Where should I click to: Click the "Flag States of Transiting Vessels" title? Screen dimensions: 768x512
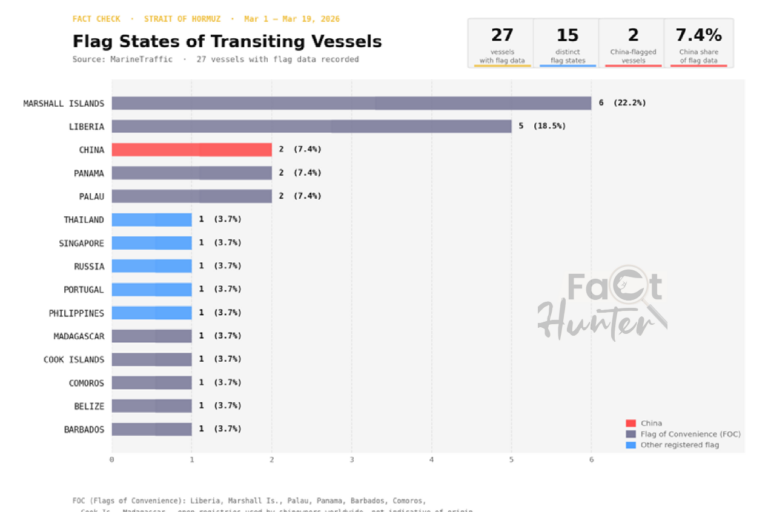(x=227, y=42)
